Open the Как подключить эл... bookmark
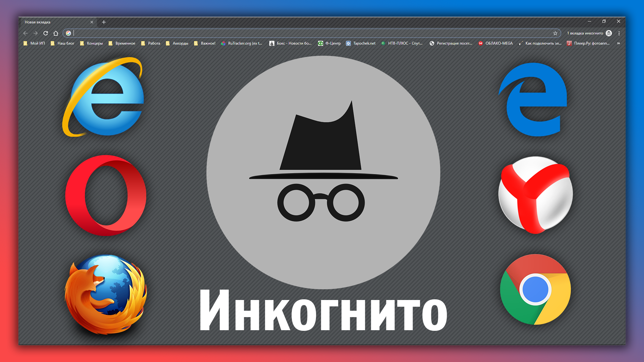Image resolution: width=644 pixels, height=362 pixels. click(x=540, y=43)
